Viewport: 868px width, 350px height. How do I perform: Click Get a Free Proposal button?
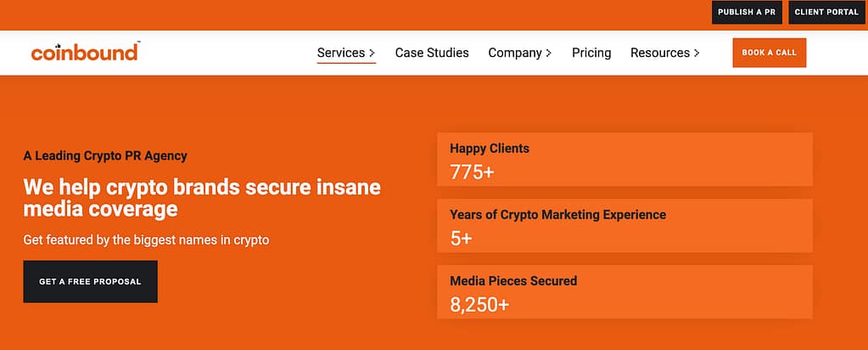click(x=90, y=281)
